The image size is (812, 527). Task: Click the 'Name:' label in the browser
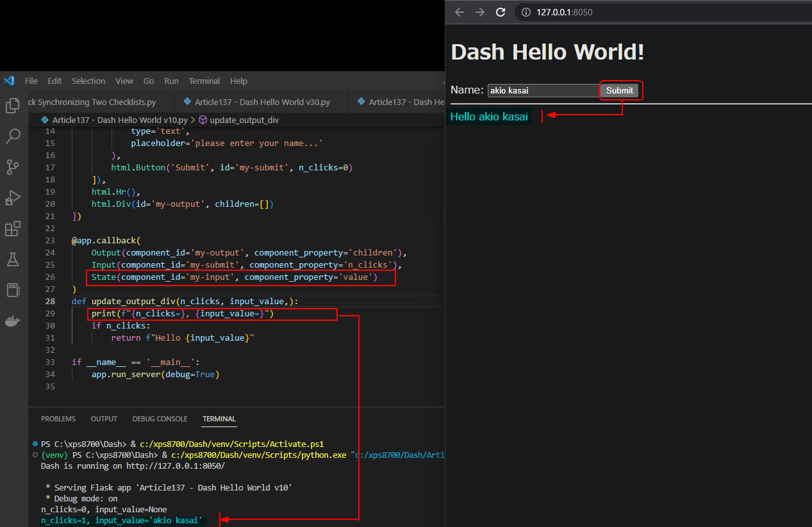tap(467, 90)
